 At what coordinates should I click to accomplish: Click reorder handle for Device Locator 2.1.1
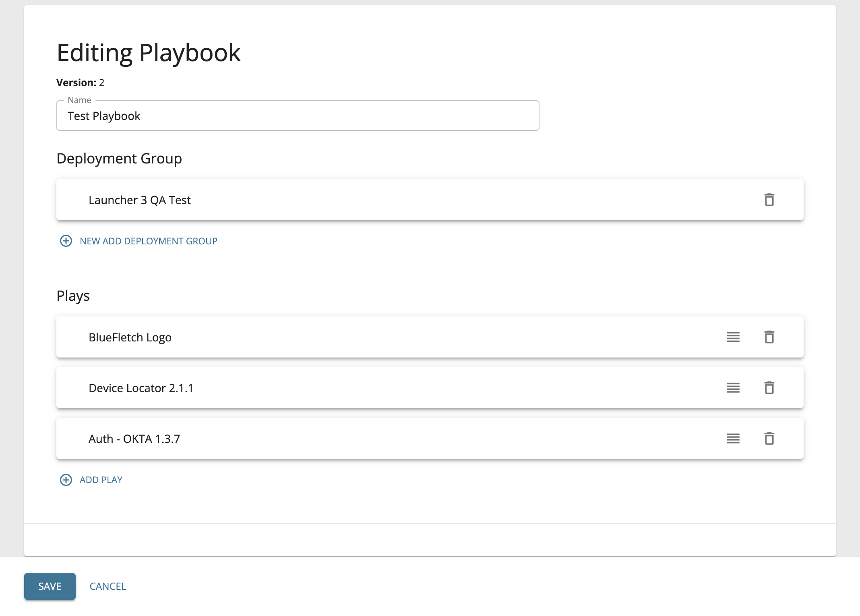[x=733, y=388]
